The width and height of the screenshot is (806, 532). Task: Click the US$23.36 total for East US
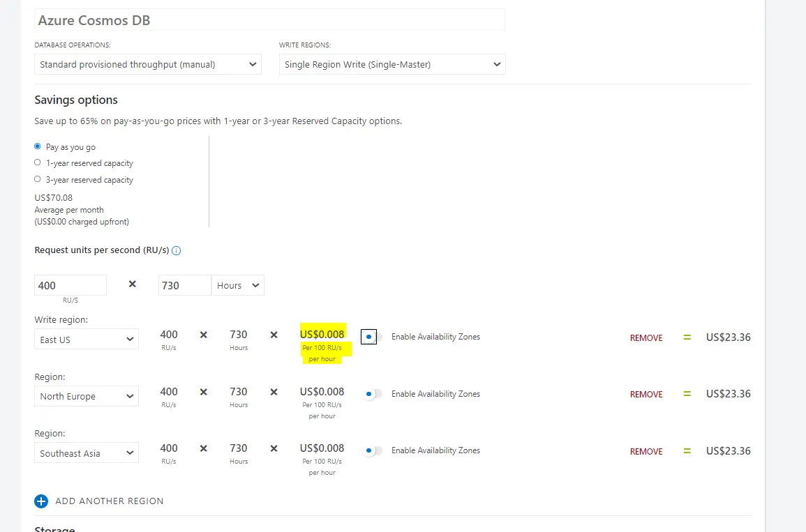[x=729, y=337]
